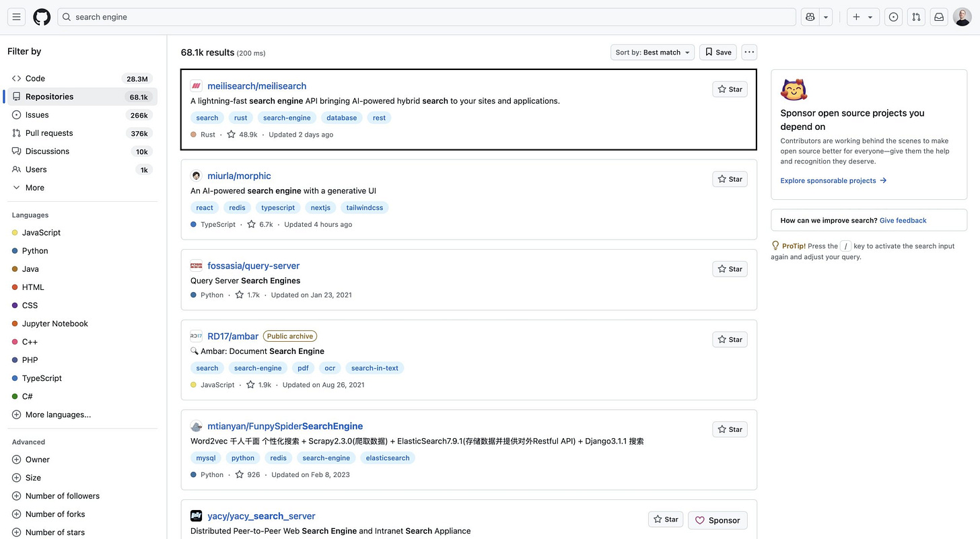Click meilisearch repository avatar icon
This screenshot has height=539, width=980.
click(x=196, y=86)
